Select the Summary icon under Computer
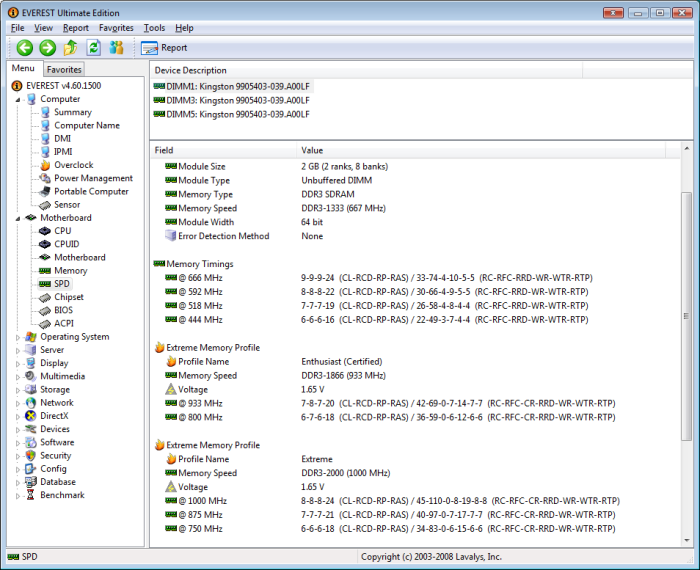Image resolution: width=700 pixels, height=570 pixels. pyautogui.click(x=45, y=112)
